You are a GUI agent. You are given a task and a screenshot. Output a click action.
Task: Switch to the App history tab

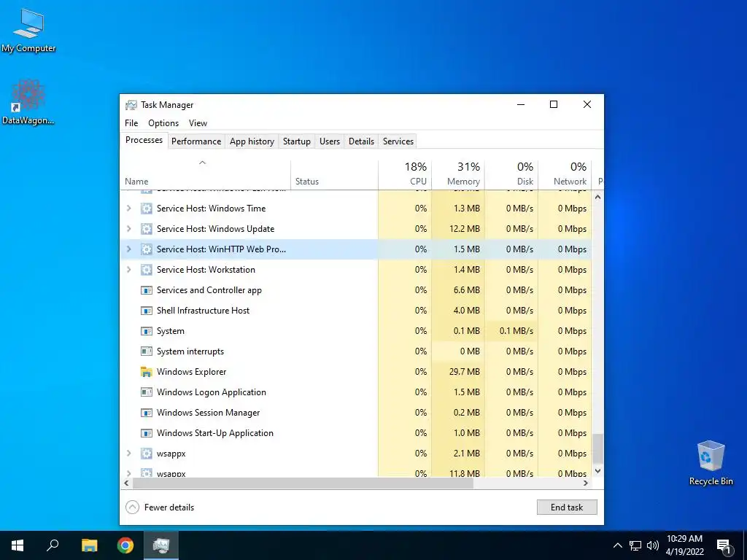[x=252, y=141]
